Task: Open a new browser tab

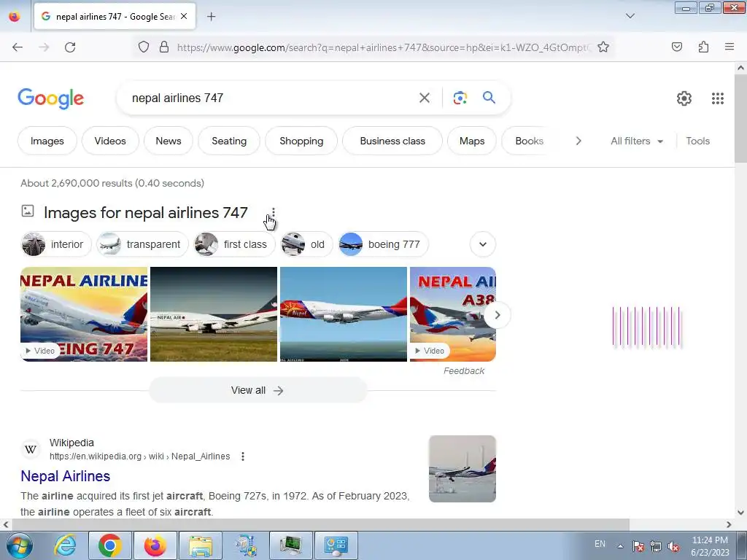Action: (211, 17)
